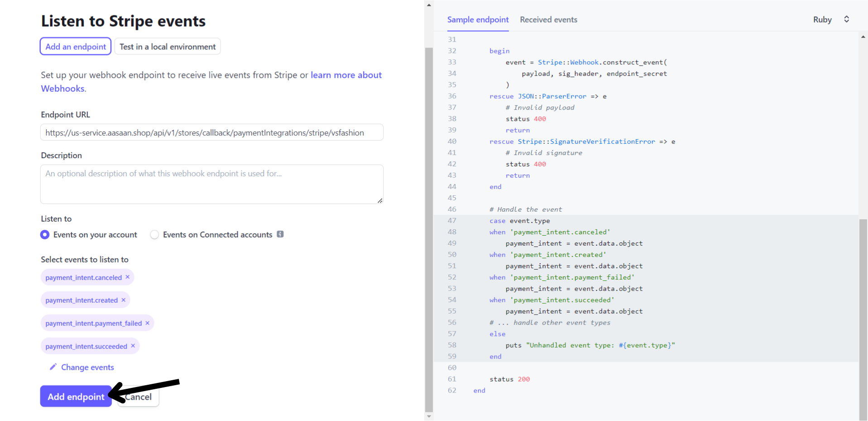Remove the payment_intent.succeeded event tag
Viewport: 868px width, 421px height.
[x=133, y=346]
